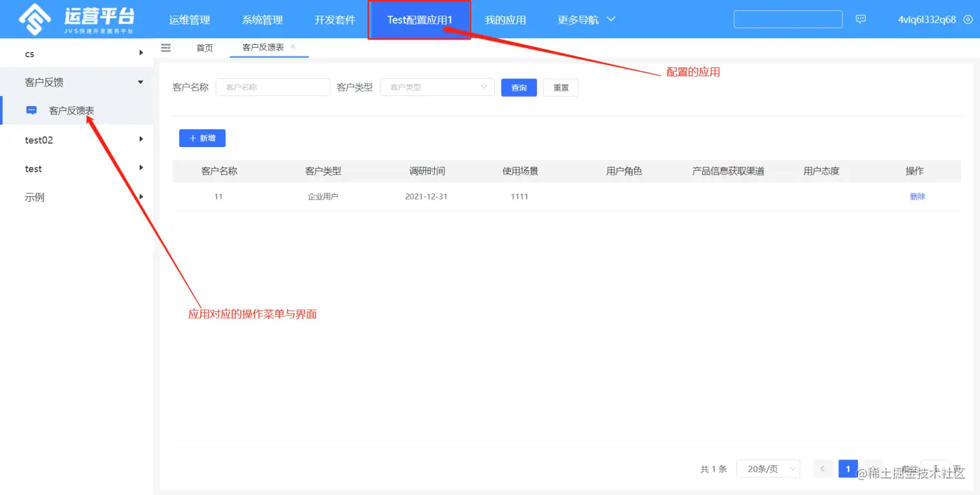Open the user settings gear icon
Viewport: 980px width, 495px height.
(x=968, y=19)
